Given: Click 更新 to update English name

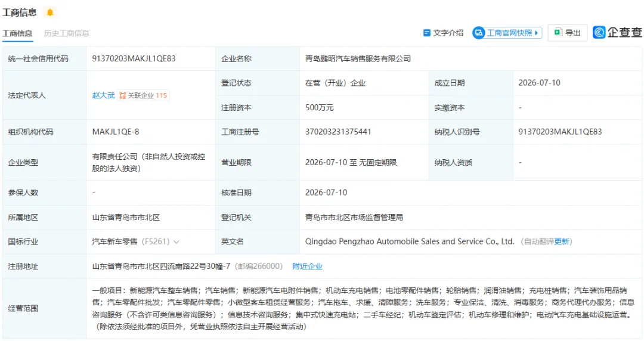Looking at the screenshot, I should (x=562, y=241).
